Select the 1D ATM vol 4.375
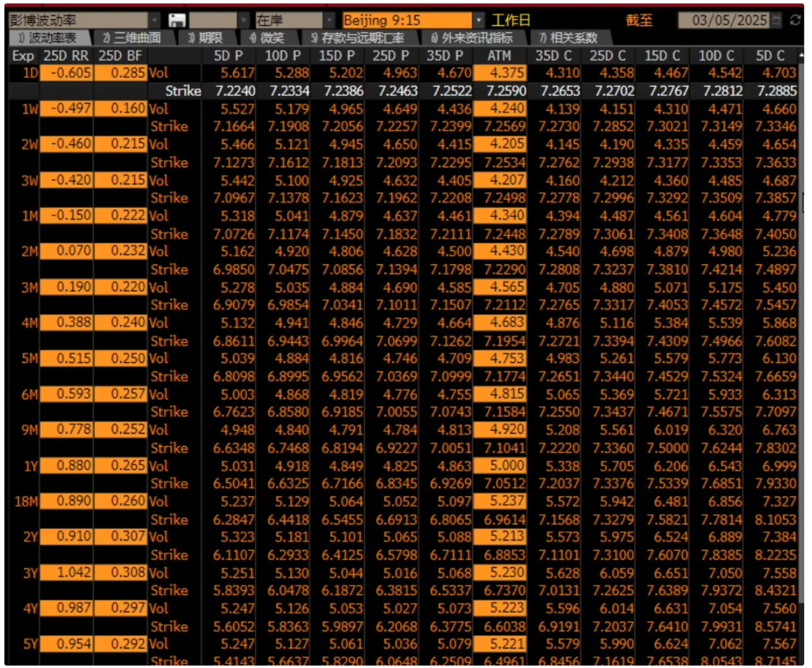 (x=499, y=73)
